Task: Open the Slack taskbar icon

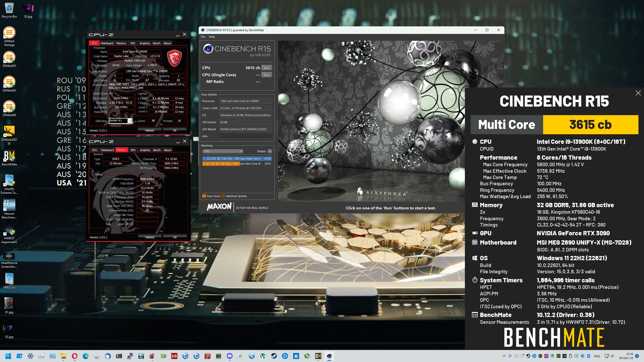Action: point(241,356)
